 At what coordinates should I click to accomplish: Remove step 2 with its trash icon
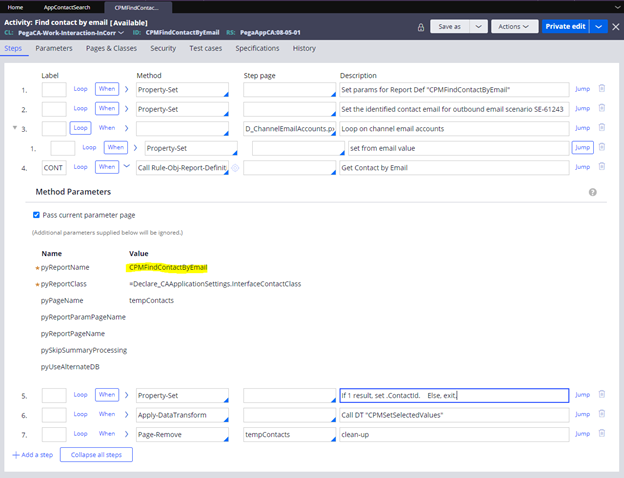[x=601, y=109]
